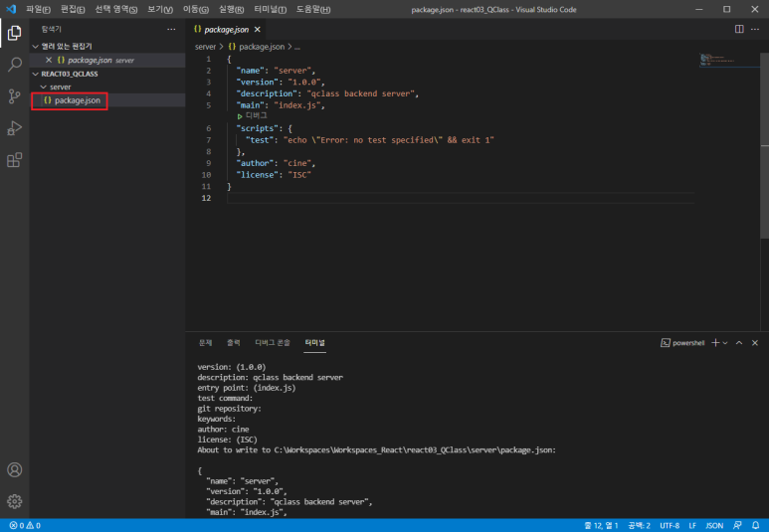Click the "license" key on line 10

coord(257,175)
